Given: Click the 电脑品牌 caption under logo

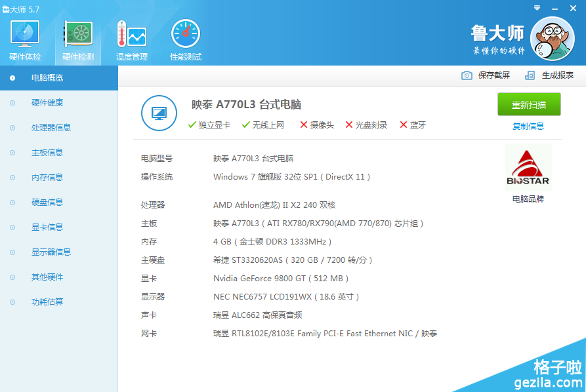Looking at the screenshot, I should [528, 199].
